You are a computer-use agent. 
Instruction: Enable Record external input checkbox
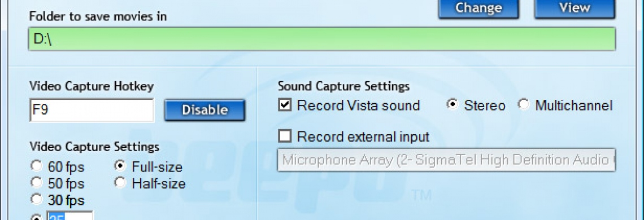pos(285,136)
